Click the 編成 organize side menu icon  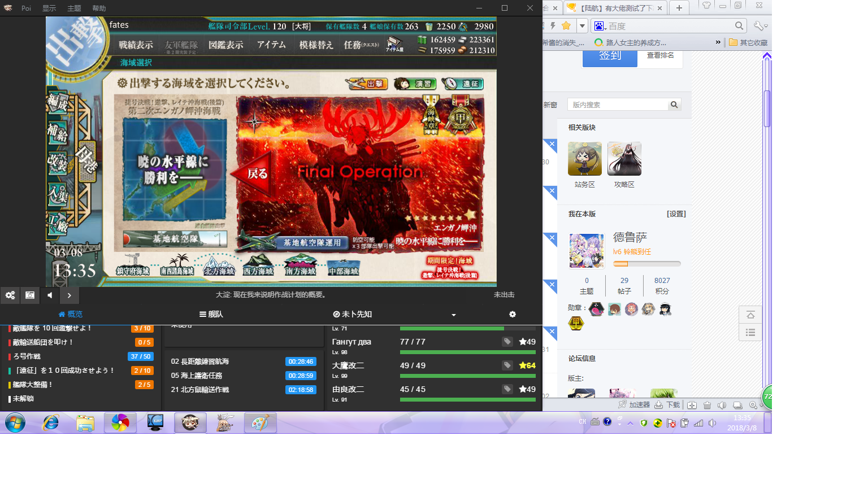58,103
